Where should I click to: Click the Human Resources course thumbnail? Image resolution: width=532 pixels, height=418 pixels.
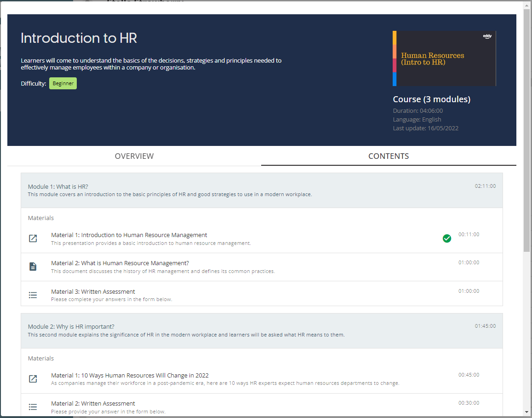pos(444,59)
